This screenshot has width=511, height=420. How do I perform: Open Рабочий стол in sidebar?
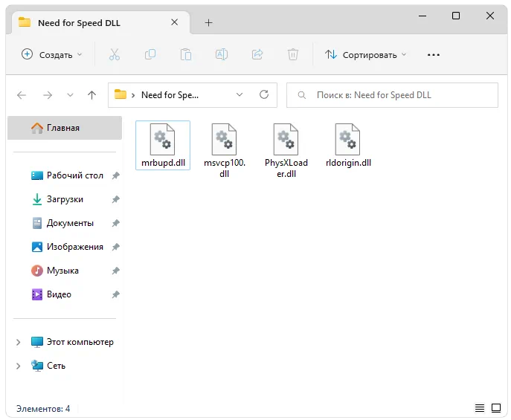(67, 175)
